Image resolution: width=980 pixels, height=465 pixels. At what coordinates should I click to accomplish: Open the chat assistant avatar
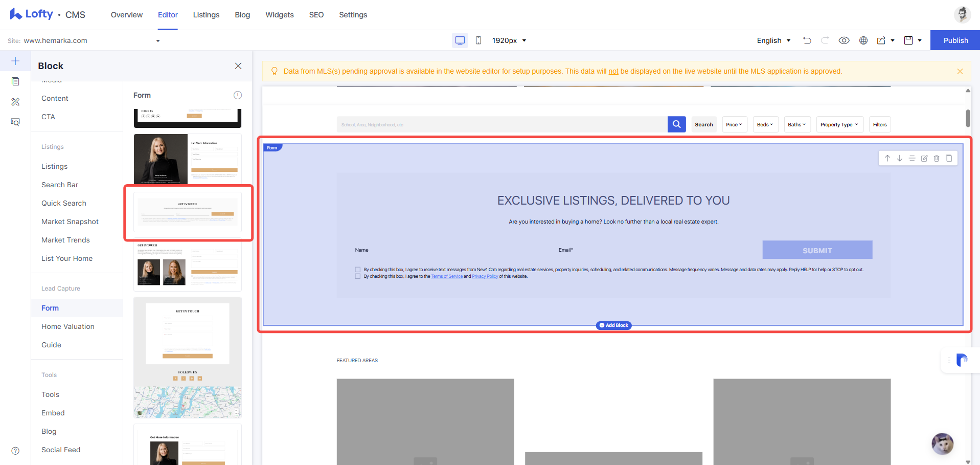click(x=942, y=444)
